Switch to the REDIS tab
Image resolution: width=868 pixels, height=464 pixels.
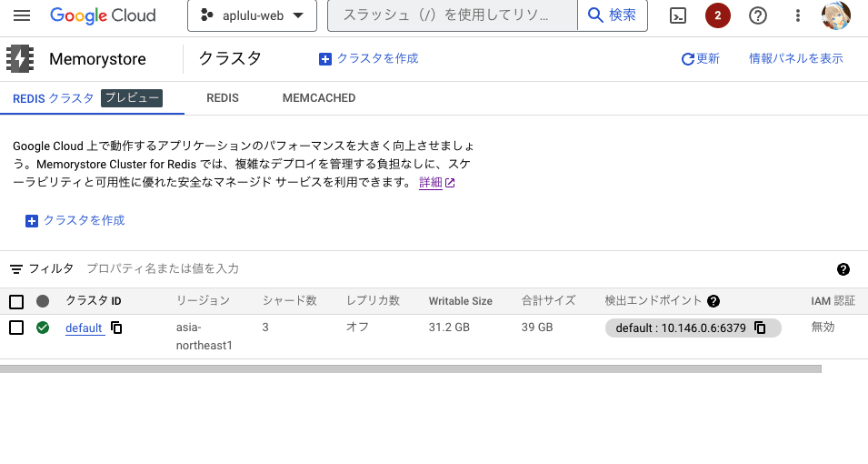223,98
